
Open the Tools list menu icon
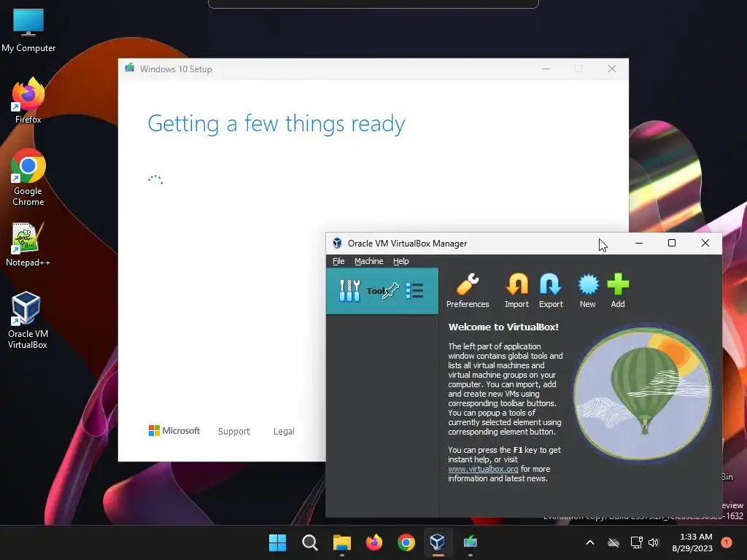414,290
